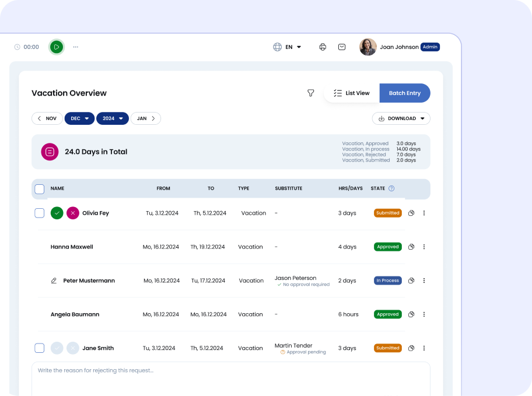Click the 6 hours value
532x396 pixels.
tap(348, 314)
